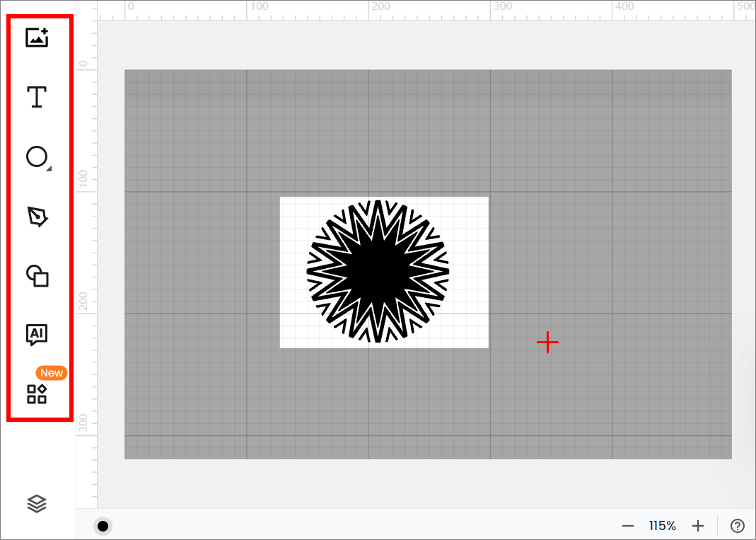Image resolution: width=756 pixels, height=540 pixels.
Task: Open the AI chat tool
Action: [x=37, y=335]
